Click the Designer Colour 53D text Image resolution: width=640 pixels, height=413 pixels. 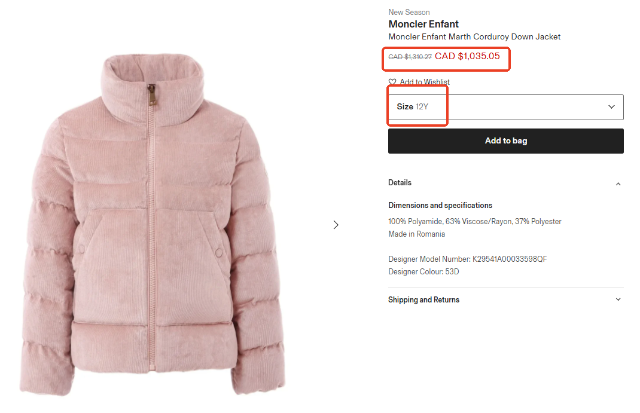[424, 271]
